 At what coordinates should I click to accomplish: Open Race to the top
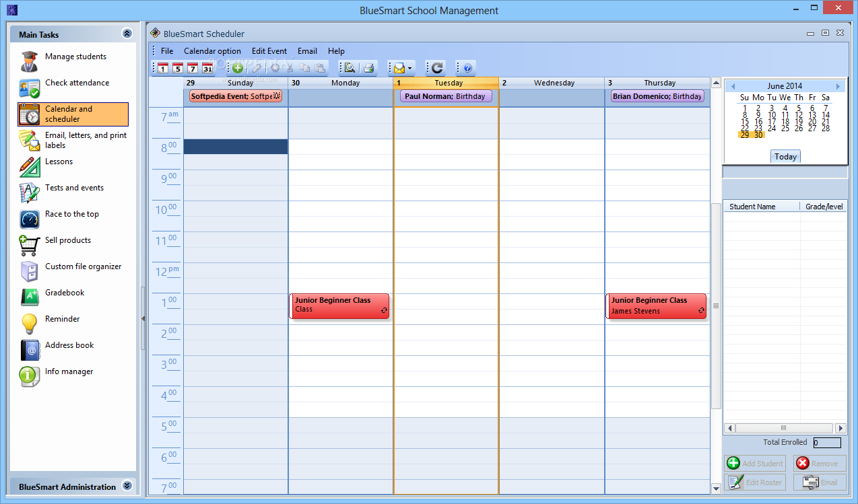point(73,219)
